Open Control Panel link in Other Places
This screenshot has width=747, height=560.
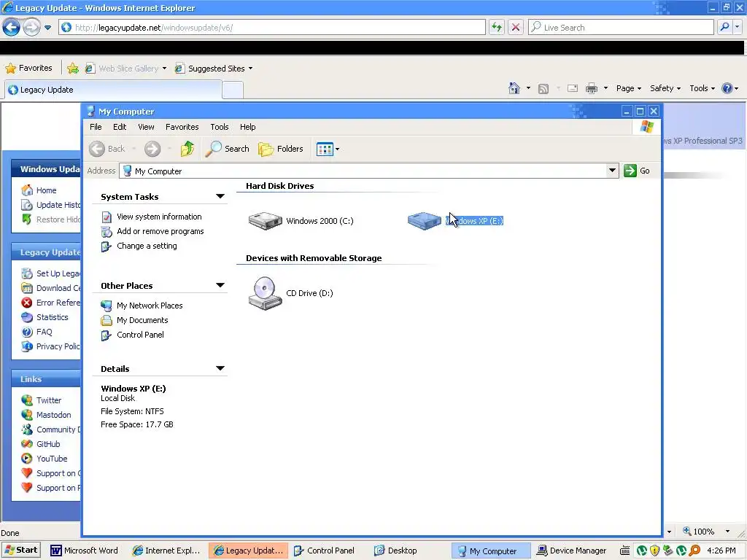coord(140,335)
